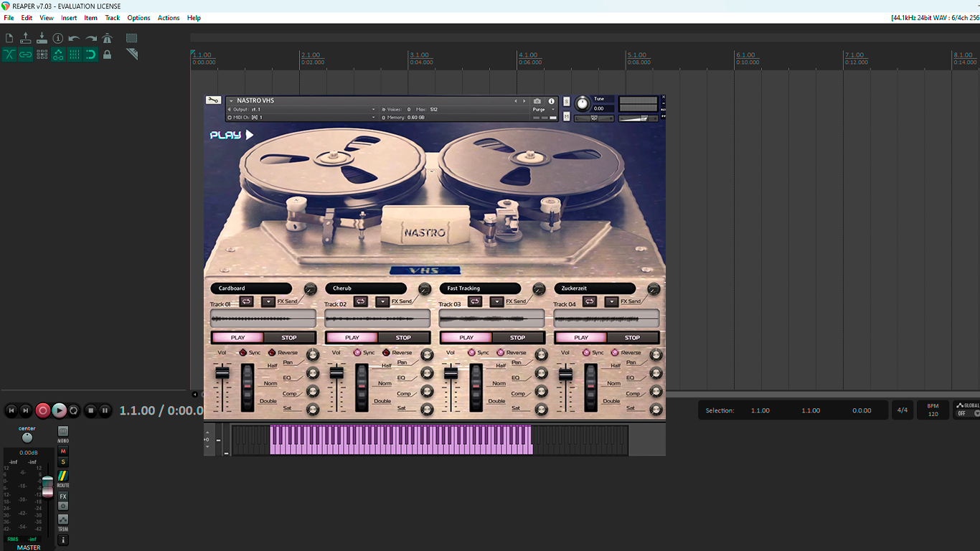This screenshot has height=551, width=980.
Task: Open the Track 02 dropdown arrow next to FX Send
Action: 382,301
